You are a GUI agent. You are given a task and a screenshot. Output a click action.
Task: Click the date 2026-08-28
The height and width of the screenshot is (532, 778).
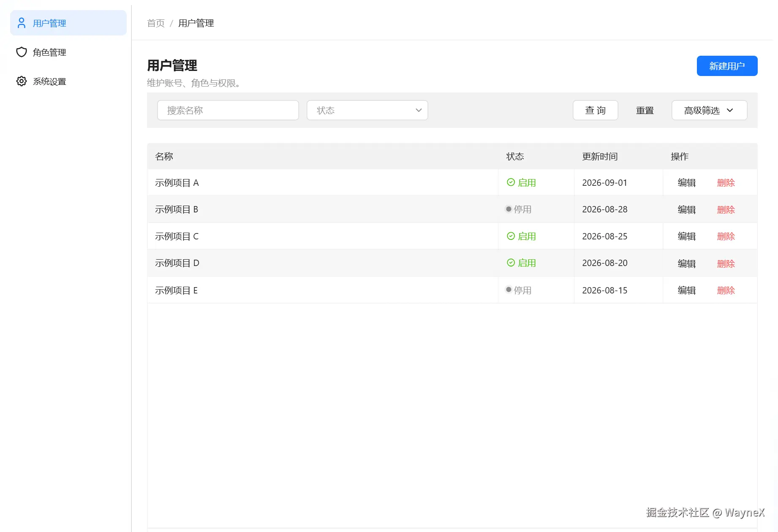605,209
